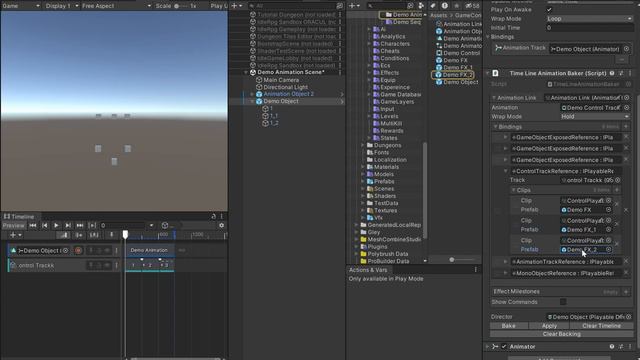Select child object 1_1 in Hierarchy
640x360 pixels.
273,116
